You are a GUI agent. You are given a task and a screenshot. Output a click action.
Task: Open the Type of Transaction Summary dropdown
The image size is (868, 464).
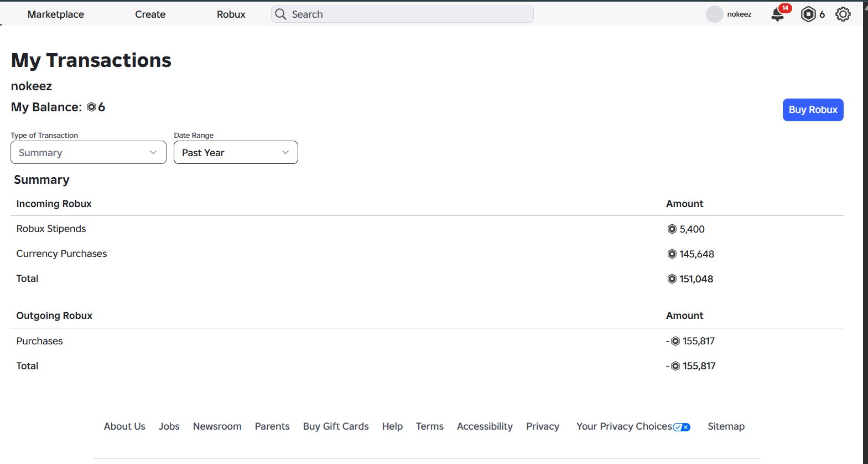(89, 152)
